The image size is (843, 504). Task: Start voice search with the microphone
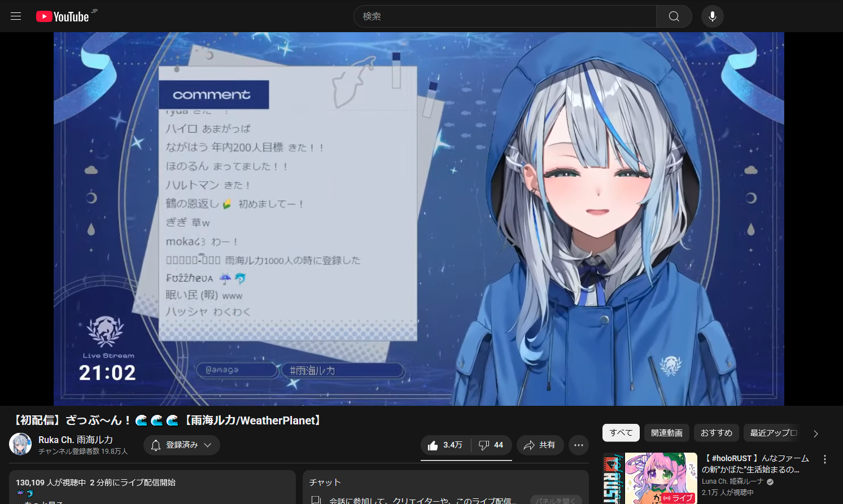pos(712,16)
